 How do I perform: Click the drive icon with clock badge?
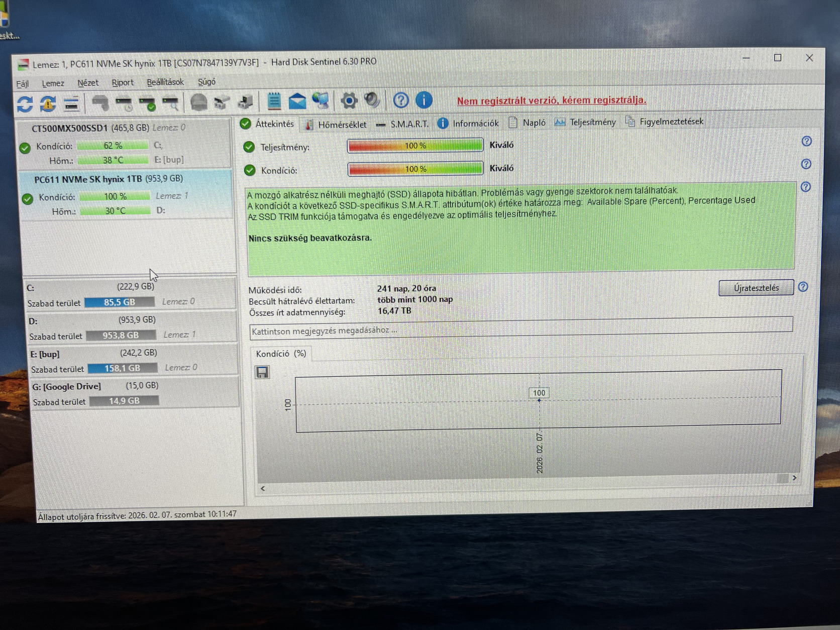pyautogui.click(x=124, y=103)
